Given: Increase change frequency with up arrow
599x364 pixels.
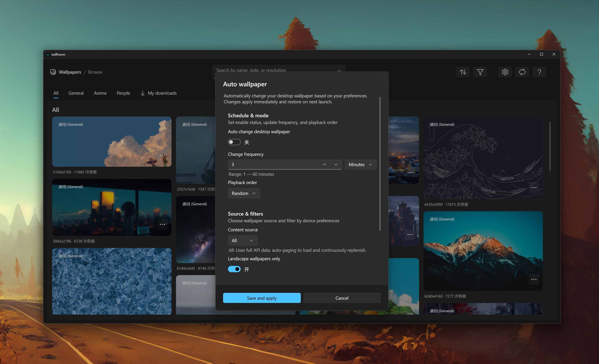Looking at the screenshot, I should click(324, 165).
